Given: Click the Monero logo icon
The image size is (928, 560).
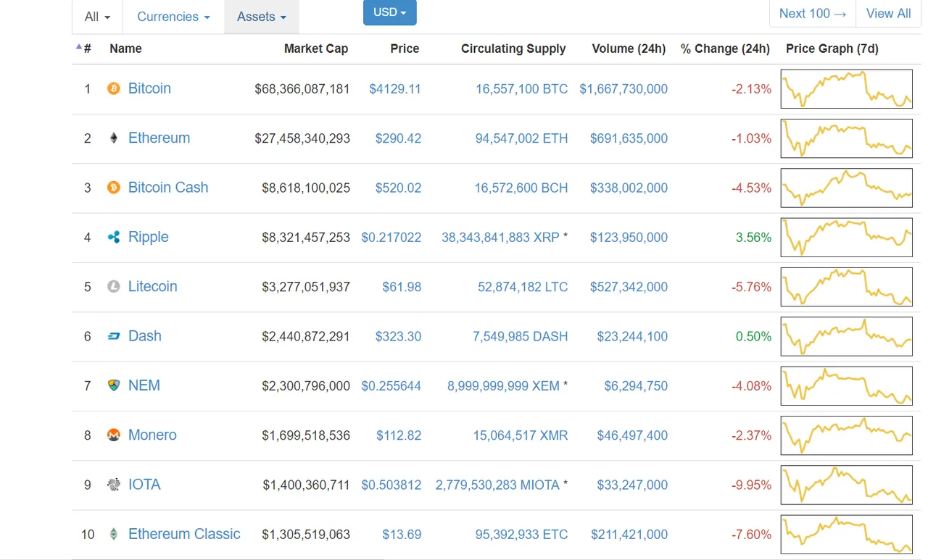Looking at the screenshot, I should pos(113,435).
